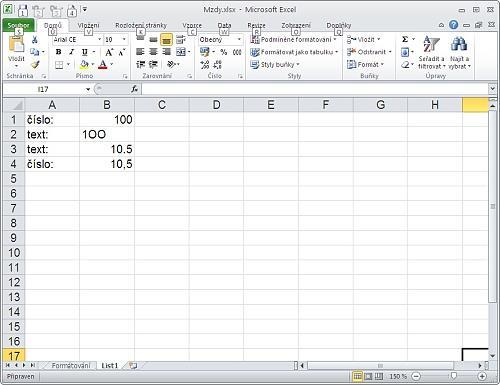Open the Soubor (File) tab
Screen dimensions: 500x385
point(18,25)
